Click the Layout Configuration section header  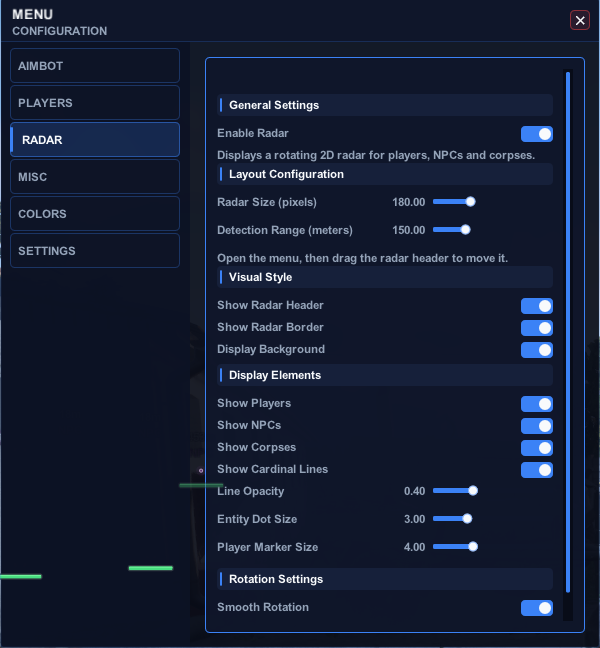point(385,174)
